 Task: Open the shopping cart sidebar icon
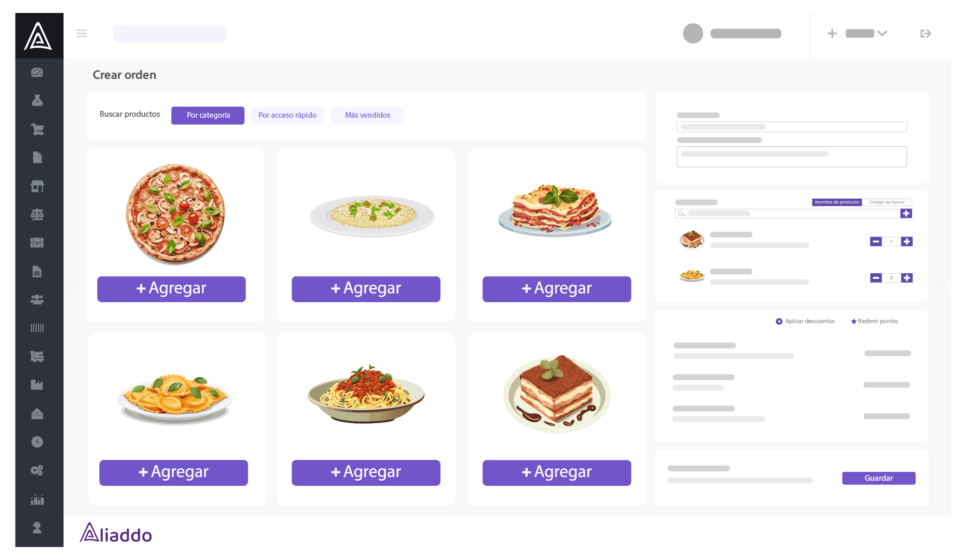(37, 129)
